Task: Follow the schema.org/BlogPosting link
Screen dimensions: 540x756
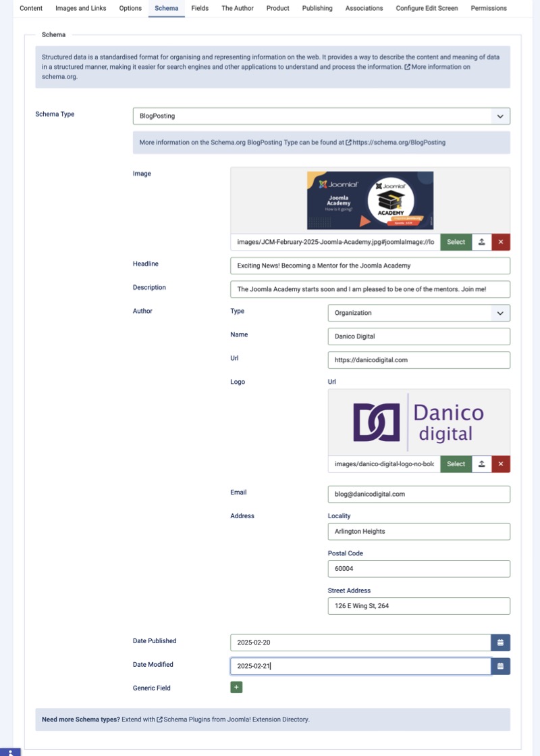Action: pyautogui.click(x=398, y=143)
